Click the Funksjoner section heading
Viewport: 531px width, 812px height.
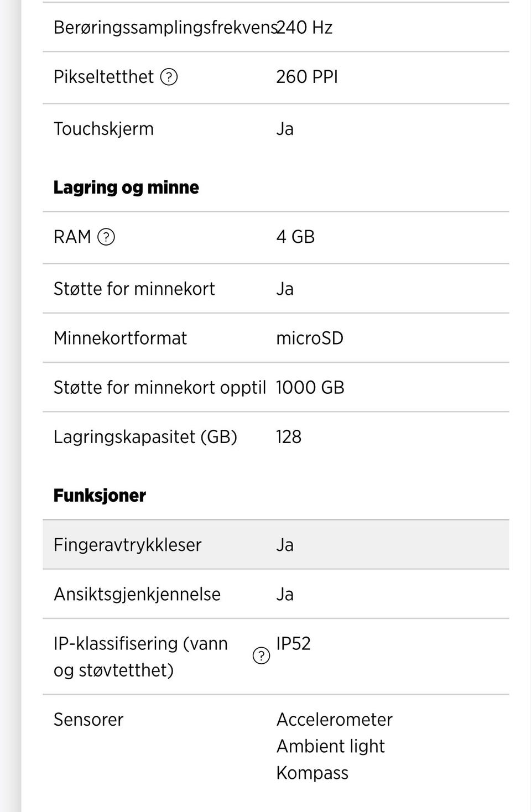pyautogui.click(x=100, y=496)
